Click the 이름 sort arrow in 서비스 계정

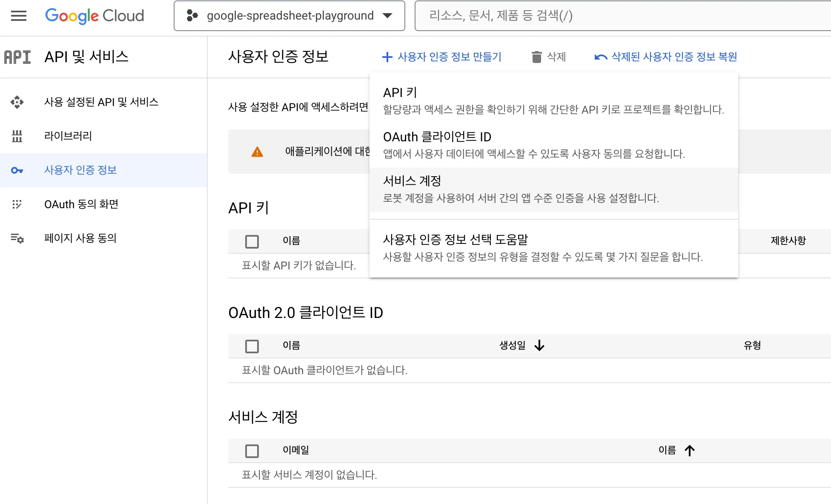tap(690, 450)
